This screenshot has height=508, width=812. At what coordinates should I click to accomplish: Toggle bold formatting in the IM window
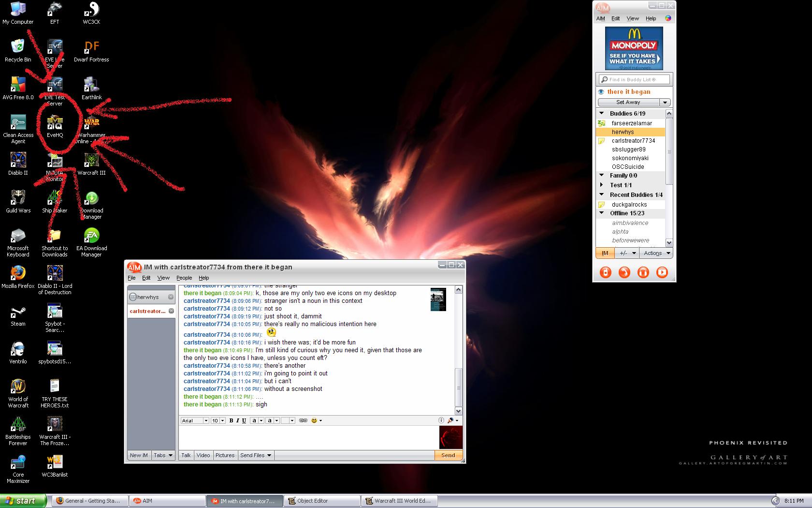pos(231,420)
